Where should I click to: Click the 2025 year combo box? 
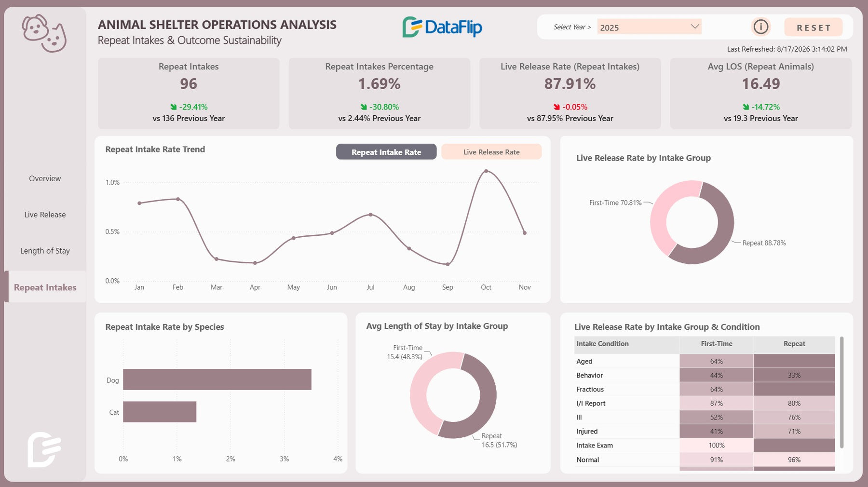pyautogui.click(x=649, y=27)
